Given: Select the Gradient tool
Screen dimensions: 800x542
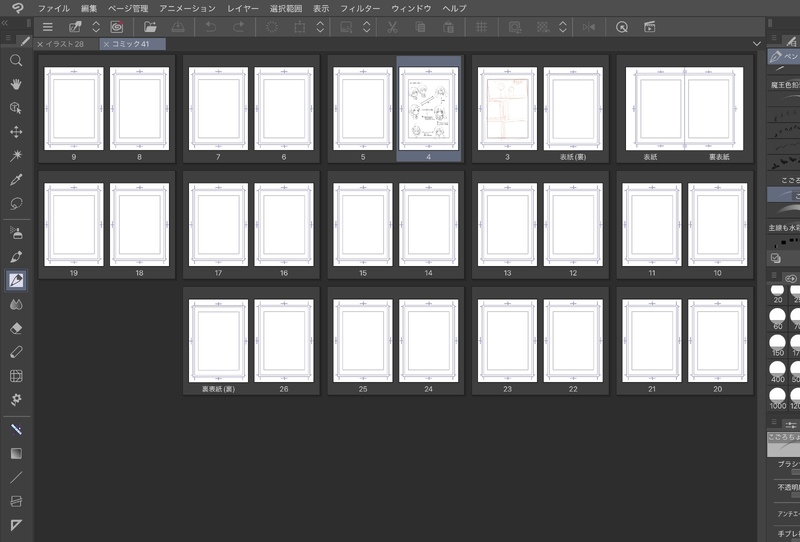Looking at the screenshot, I should point(16,453).
